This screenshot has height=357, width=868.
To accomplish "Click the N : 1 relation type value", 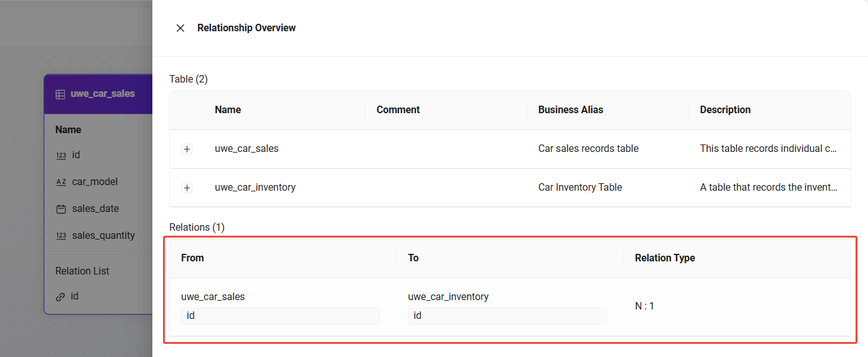I will click(644, 306).
